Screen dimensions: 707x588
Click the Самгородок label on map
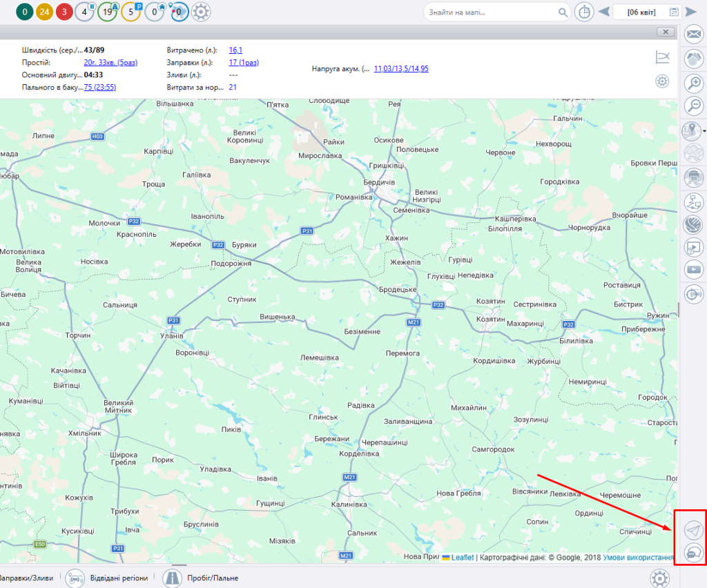coord(493,449)
